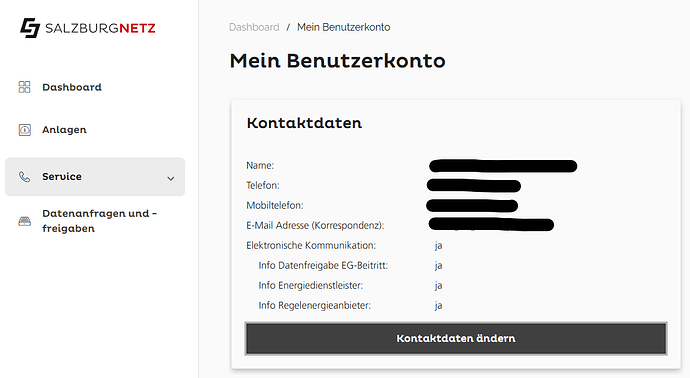The width and height of the screenshot is (690, 378).
Task: Click the Dashboard breadcrumb link
Action: pyautogui.click(x=254, y=27)
